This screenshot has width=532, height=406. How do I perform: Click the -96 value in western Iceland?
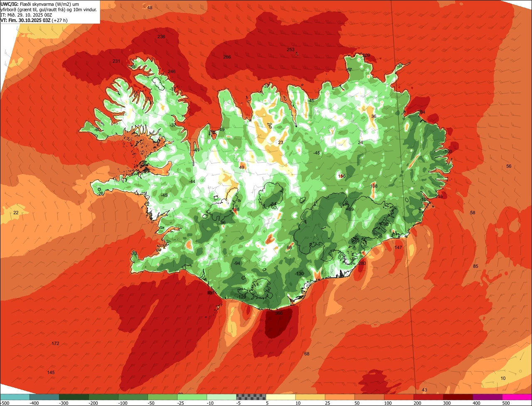click(222, 223)
